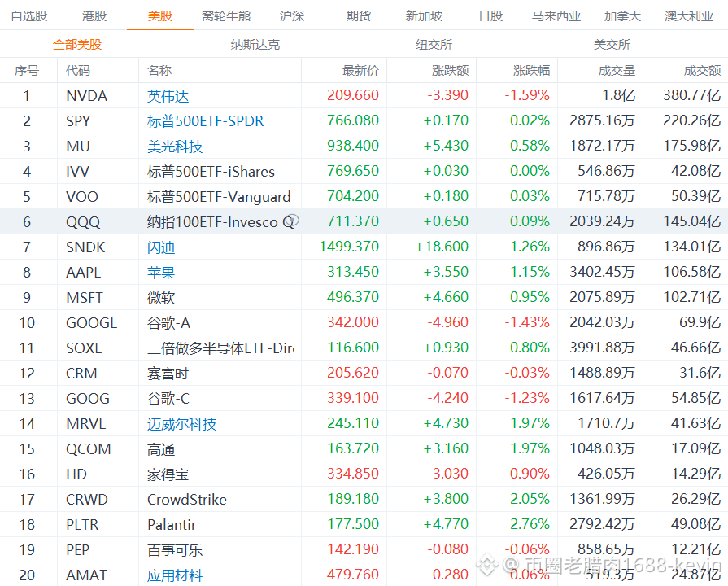This screenshot has width=728, height=586.
Task: Open the 闪迪 stock link
Action: coord(161,247)
